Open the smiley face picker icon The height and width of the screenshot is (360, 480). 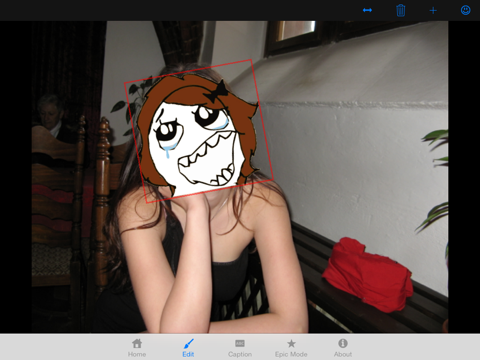pyautogui.click(x=466, y=10)
